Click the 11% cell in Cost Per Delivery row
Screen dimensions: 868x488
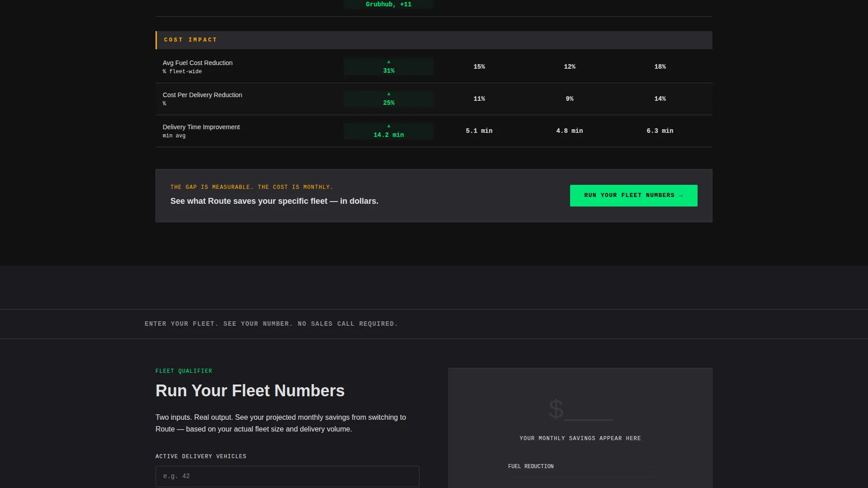coord(479,99)
